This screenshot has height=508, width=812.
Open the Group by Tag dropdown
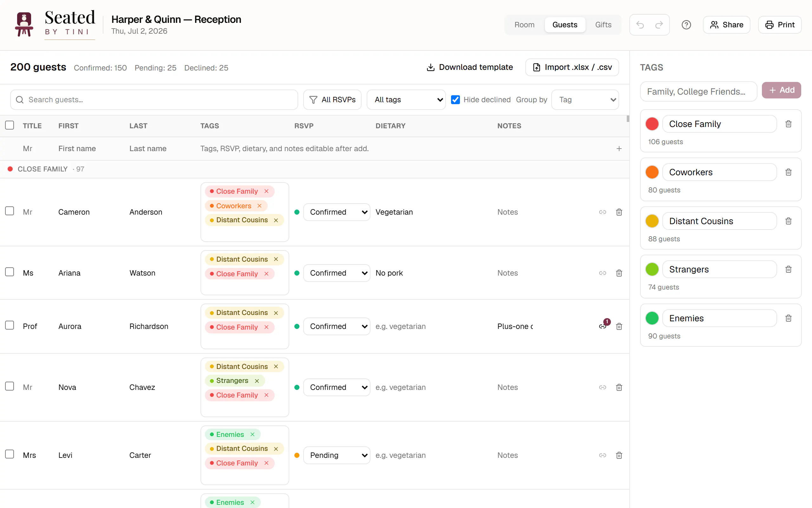point(585,100)
